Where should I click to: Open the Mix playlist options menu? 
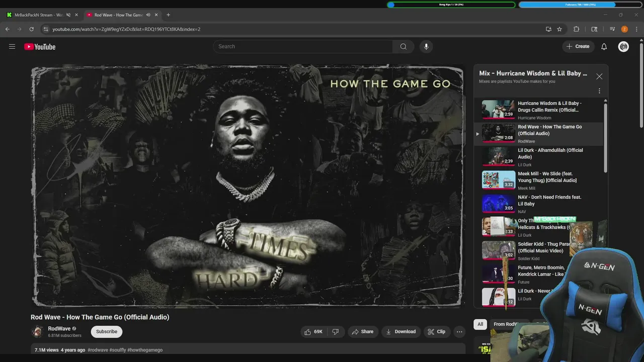point(599,91)
